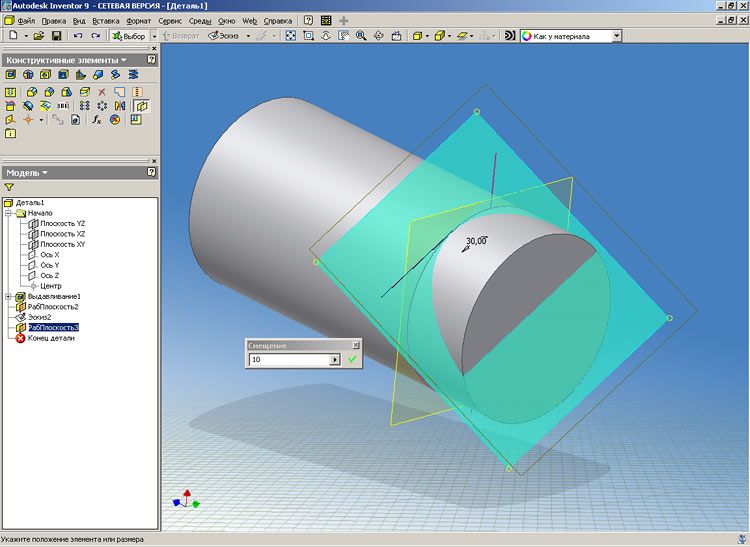This screenshot has height=547, width=750.
Task: Click the Zoom Window icon
Action: [309, 36]
